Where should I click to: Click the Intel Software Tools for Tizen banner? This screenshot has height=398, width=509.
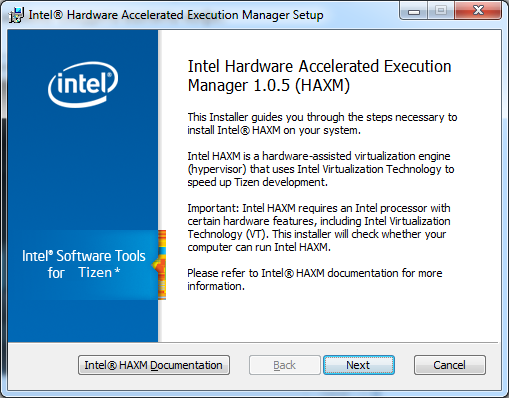pos(84,264)
